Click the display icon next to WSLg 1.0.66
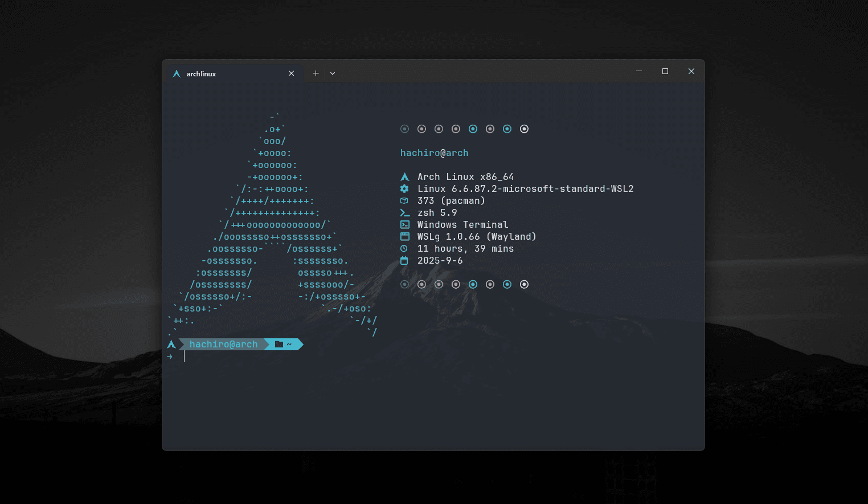The width and height of the screenshot is (868, 504). [404, 236]
